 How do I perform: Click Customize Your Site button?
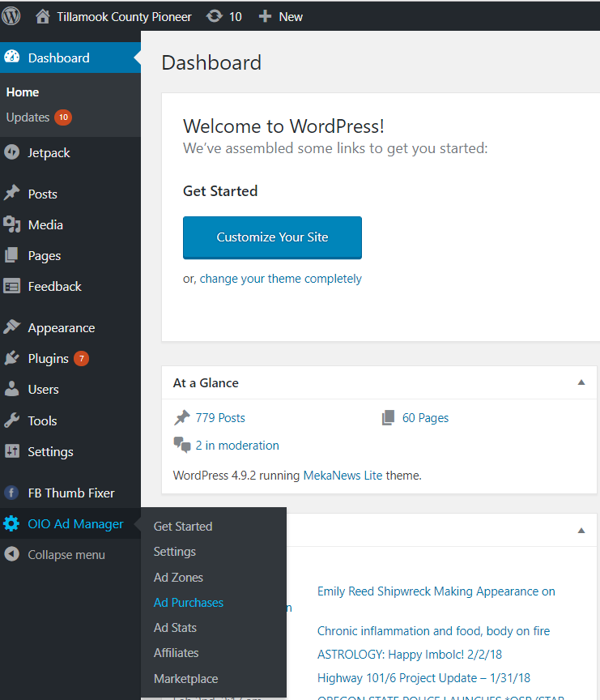point(272,237)
